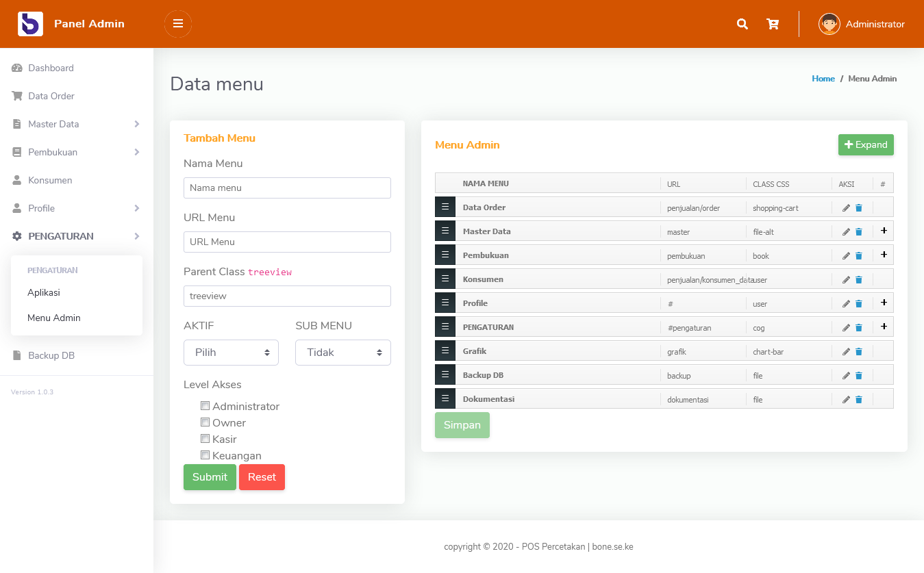The height and width of the screenshot is (573, 924).
Task: Open the Dashboard from the sidebar
Action: [51, 68]
